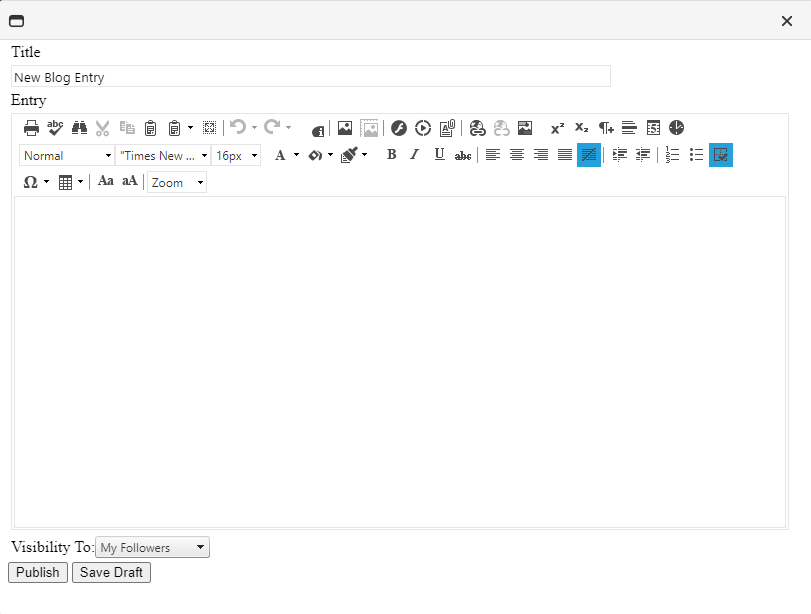Toggle italic formatting
Screen dimensions: 811x614
click(415, 155)
